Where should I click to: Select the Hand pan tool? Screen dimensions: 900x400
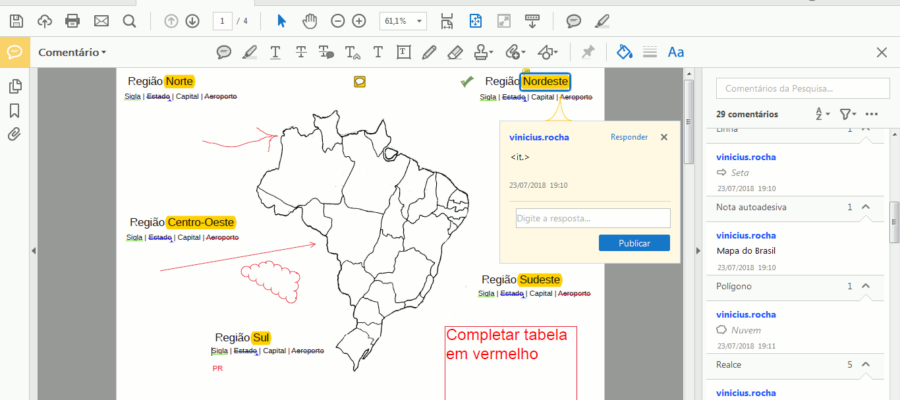point(310,21)
